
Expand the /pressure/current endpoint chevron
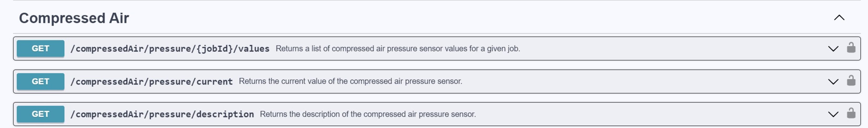coord(833,81)
